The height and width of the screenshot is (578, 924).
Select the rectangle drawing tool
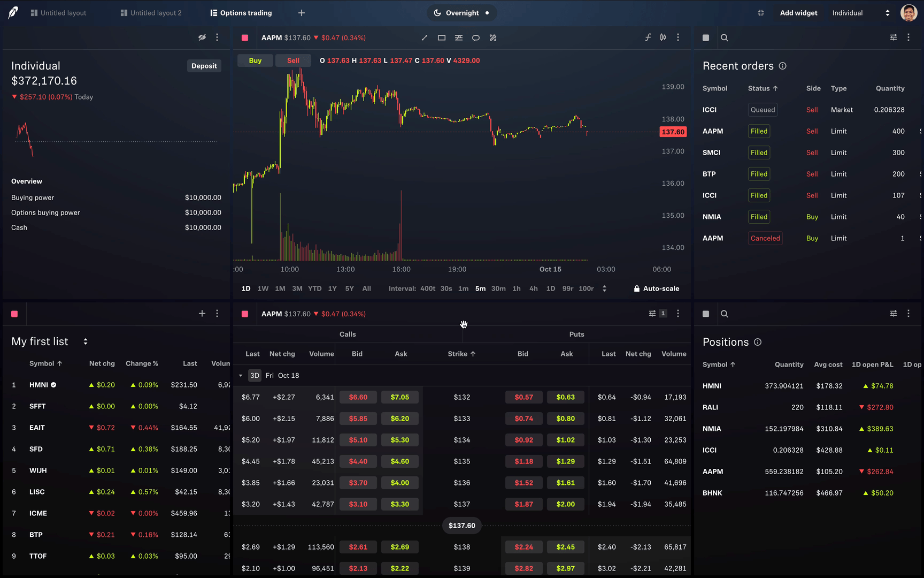point(441,37)
